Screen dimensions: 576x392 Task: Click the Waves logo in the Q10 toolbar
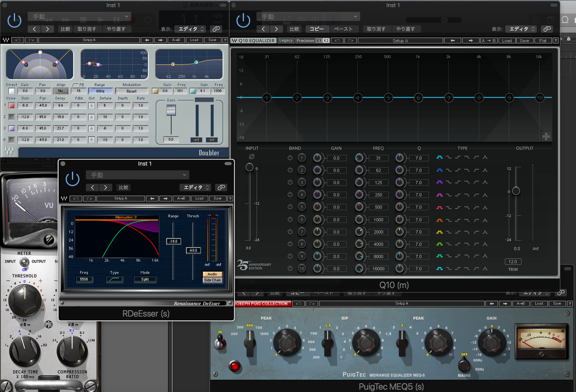234,41
